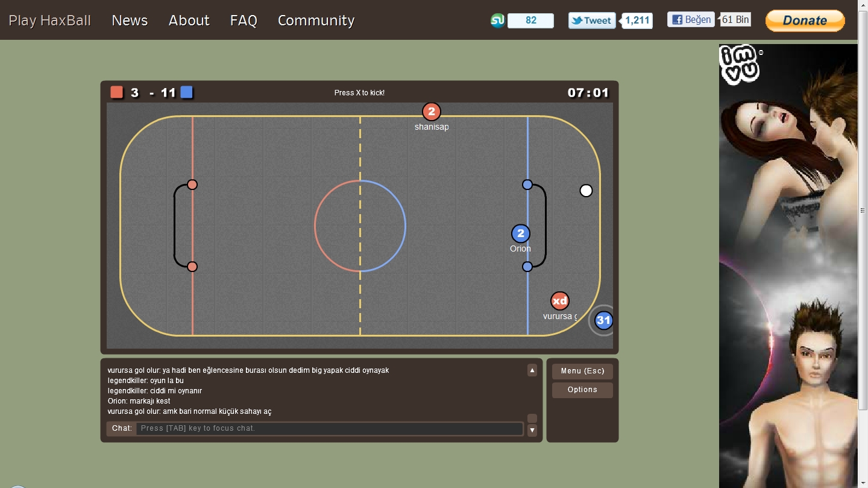
Task: Click the Chat: label
Action: click(x=122, y=428)
